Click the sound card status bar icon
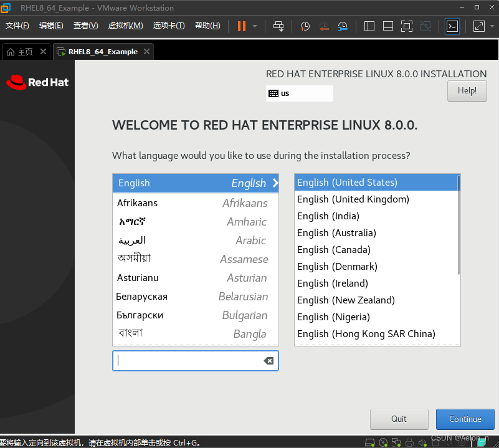The image size is (499, 448). [x=422, y=442]
